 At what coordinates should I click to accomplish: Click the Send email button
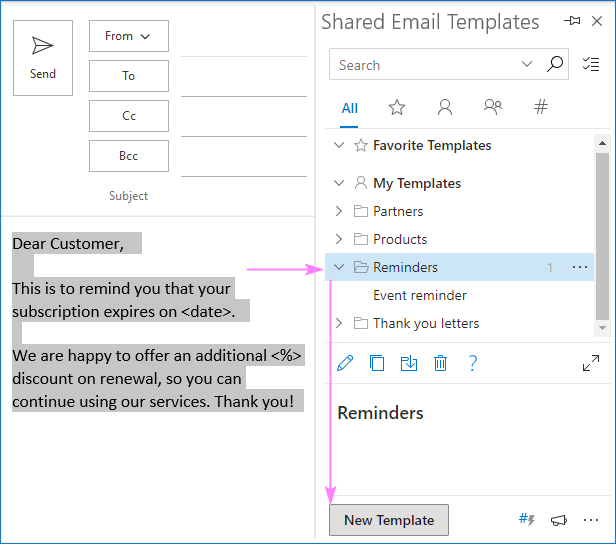(x=43, y=57)
